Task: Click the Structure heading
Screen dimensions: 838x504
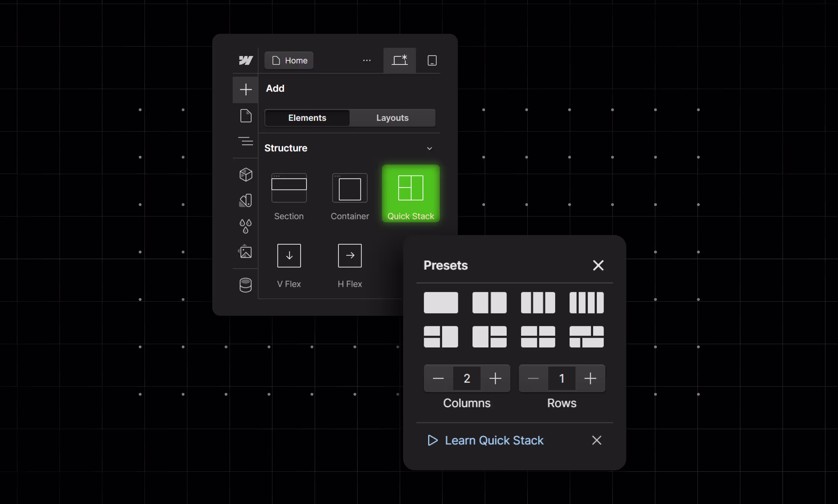Action: 286,148
